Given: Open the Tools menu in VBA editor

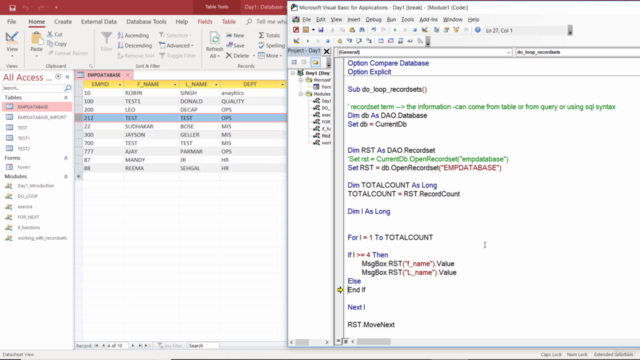Looking at the screenshot, I should 407,20.
